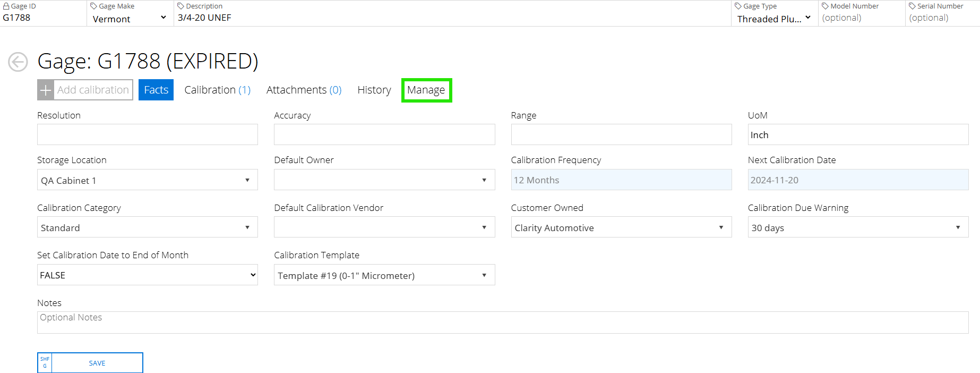The height and width of the screenshot is (373, 980).
Task: Click the Gage ID value G1788
Action: [x=16, y=18]
